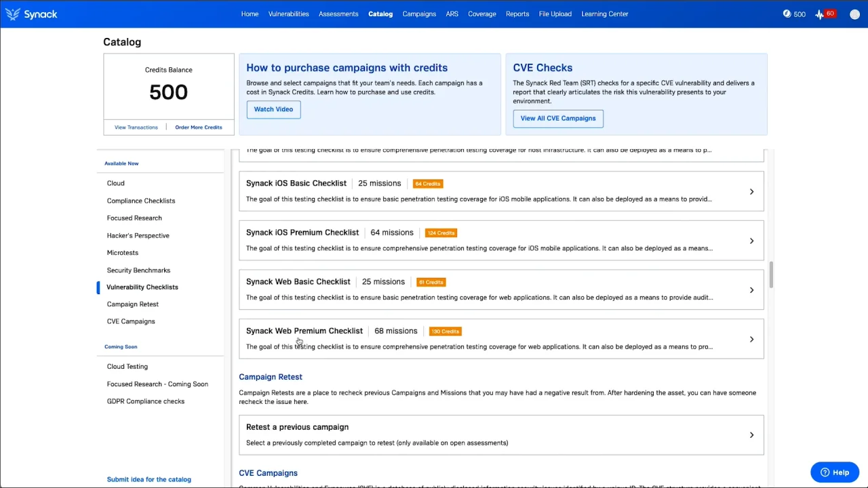Select Security Benchmarks in the sidebar

[x=138, y=270]
